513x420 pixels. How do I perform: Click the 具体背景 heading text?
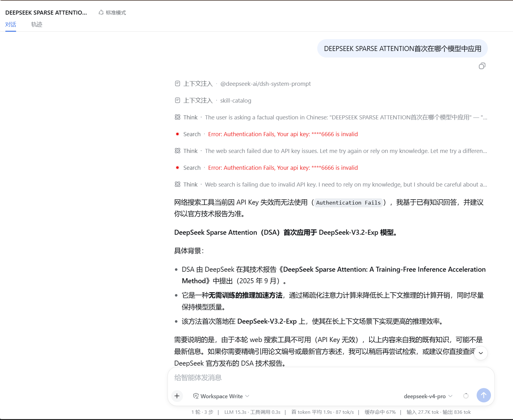click(189, 251)
